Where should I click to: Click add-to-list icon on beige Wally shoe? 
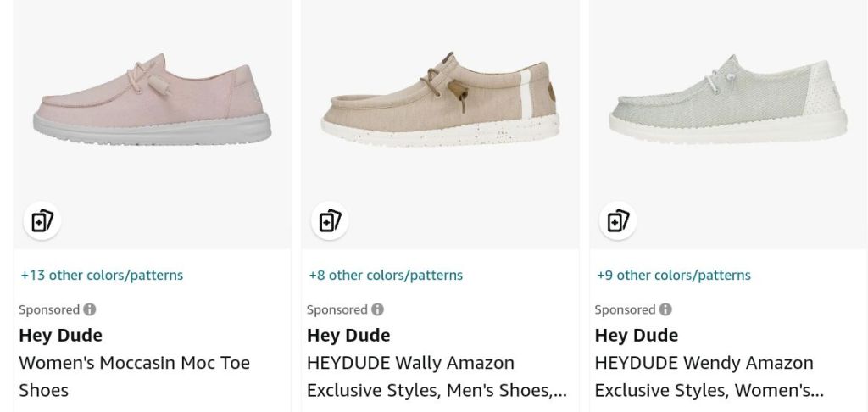(x=330, y=222)
